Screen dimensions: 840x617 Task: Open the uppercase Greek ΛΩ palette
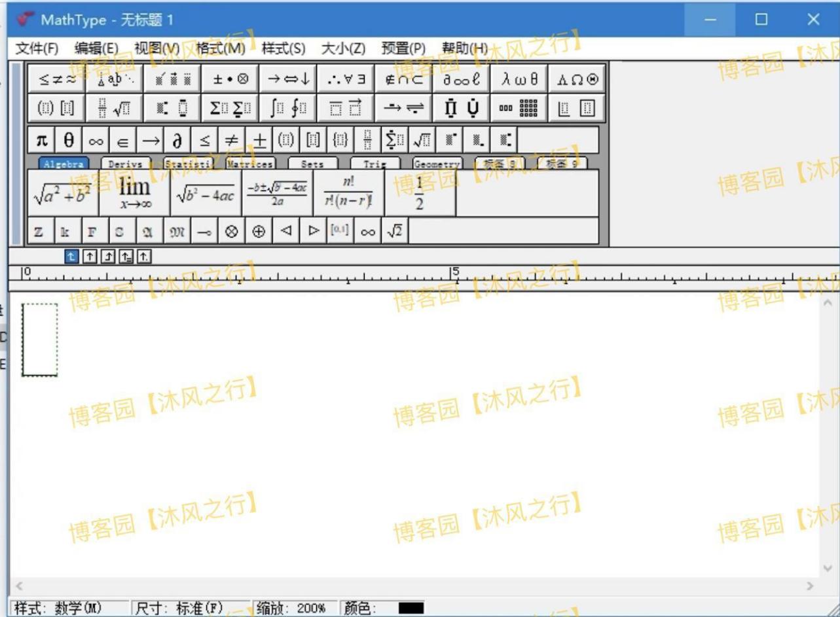577,79
